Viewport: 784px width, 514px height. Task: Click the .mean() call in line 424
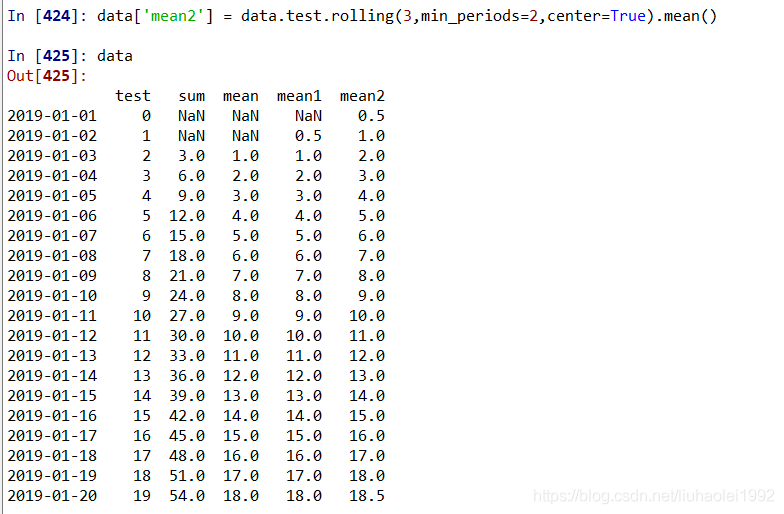coord(686,16)
